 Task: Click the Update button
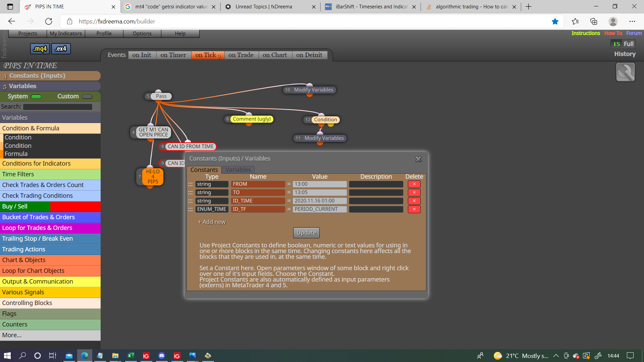(306, 233)
